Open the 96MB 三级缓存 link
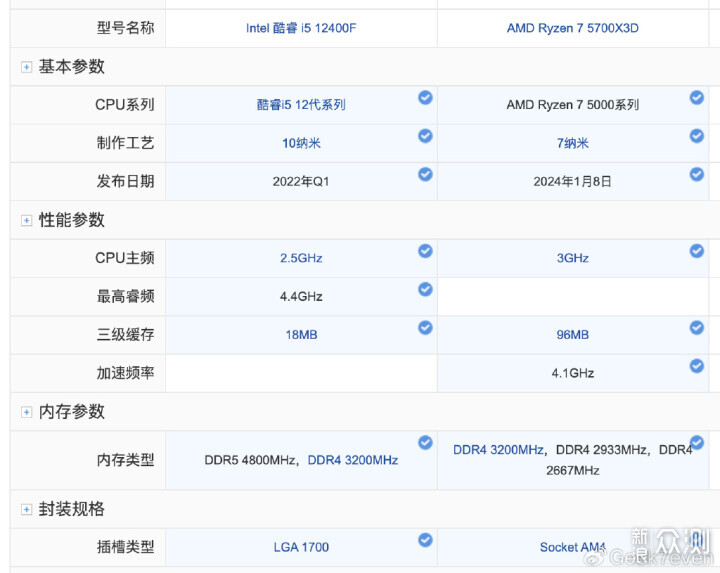720x573 pixels. (x=573, y=335)
